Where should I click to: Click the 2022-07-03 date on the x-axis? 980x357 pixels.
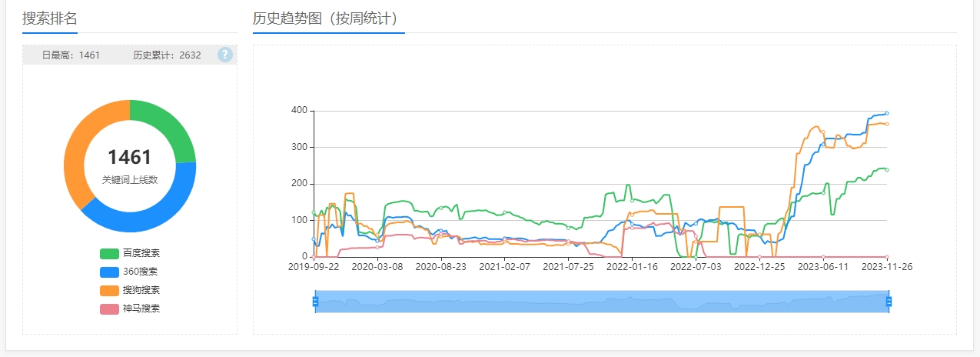696,267
